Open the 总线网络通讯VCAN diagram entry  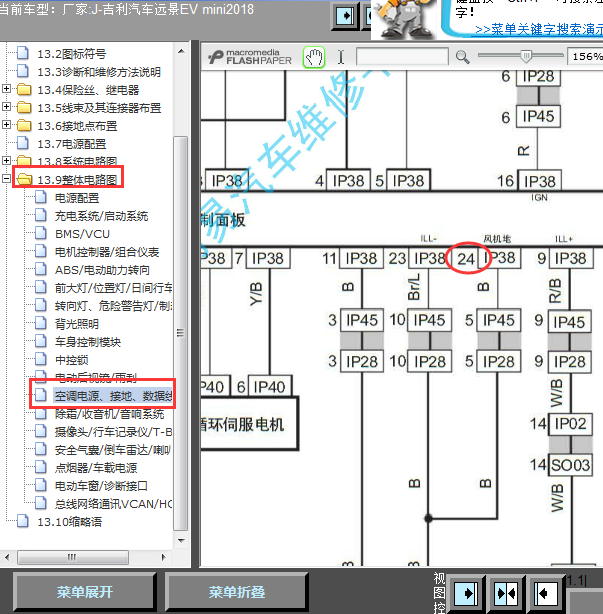click(x=113, y=504)
